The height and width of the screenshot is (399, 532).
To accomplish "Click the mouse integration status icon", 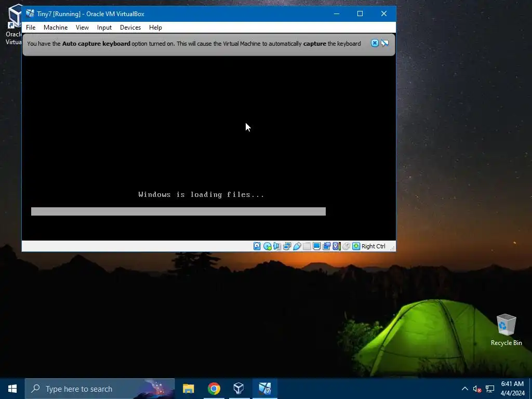I will [346, 246].
